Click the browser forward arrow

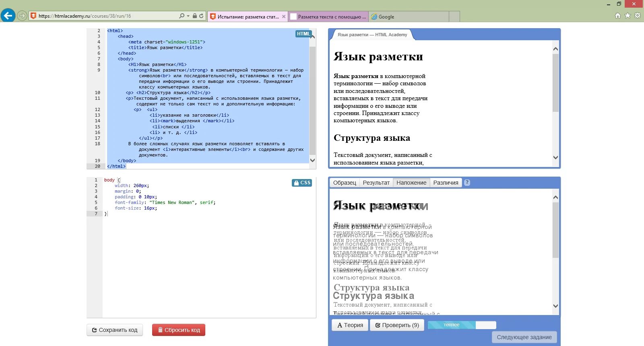(x=22, y=16)
